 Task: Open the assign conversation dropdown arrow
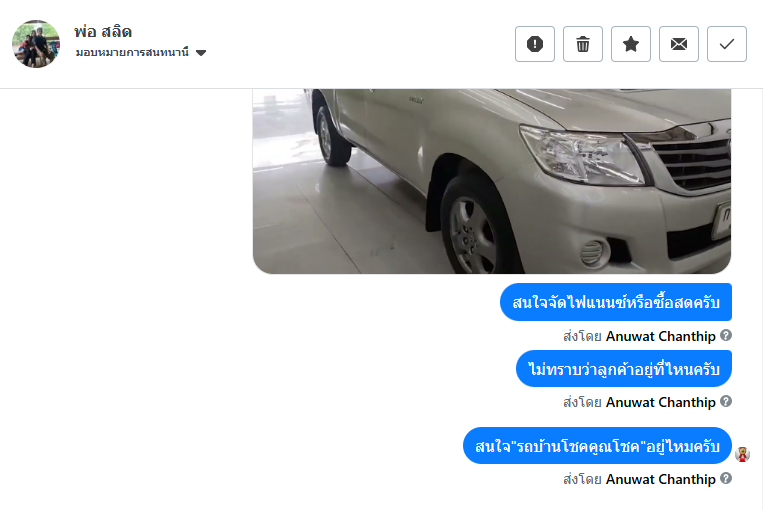click(x=201, y=53)
